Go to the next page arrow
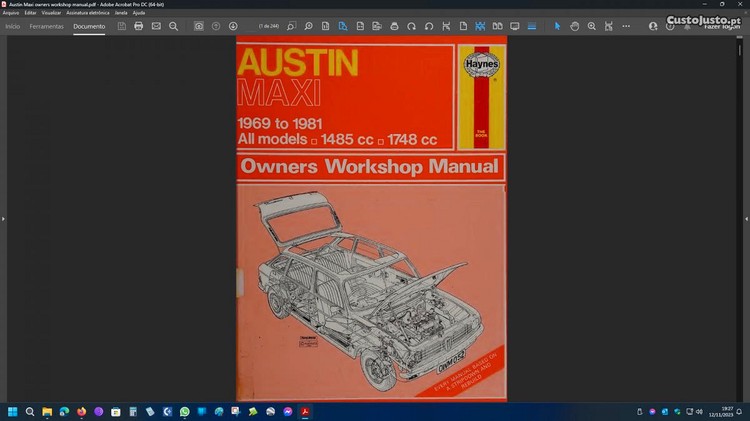 tap(233, 26)
